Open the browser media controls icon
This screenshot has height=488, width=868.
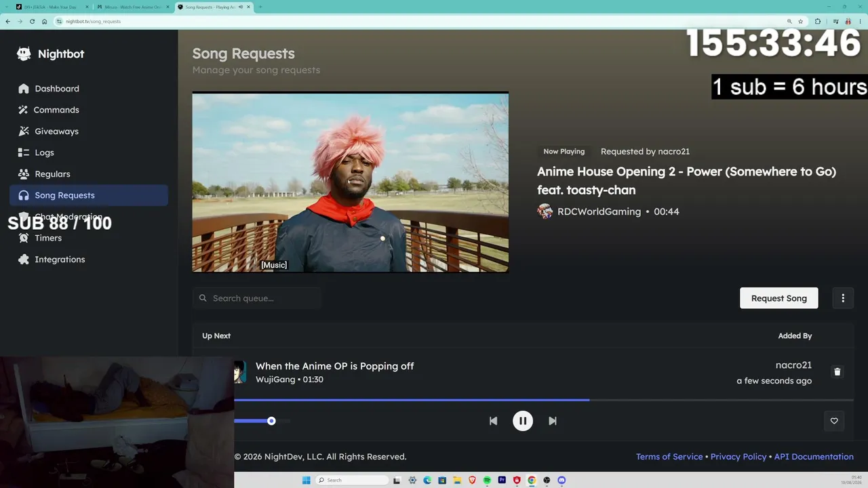click(x=835, y=21)
